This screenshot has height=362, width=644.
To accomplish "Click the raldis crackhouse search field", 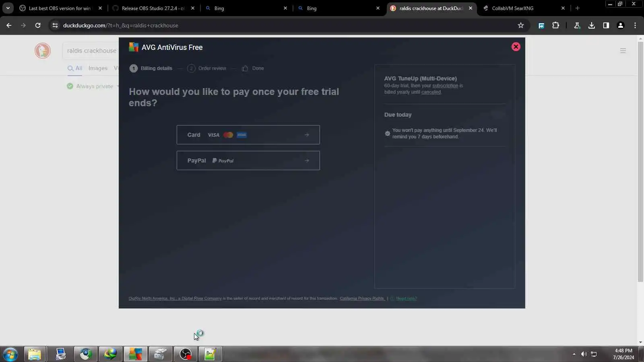I will tap(91, 51).
